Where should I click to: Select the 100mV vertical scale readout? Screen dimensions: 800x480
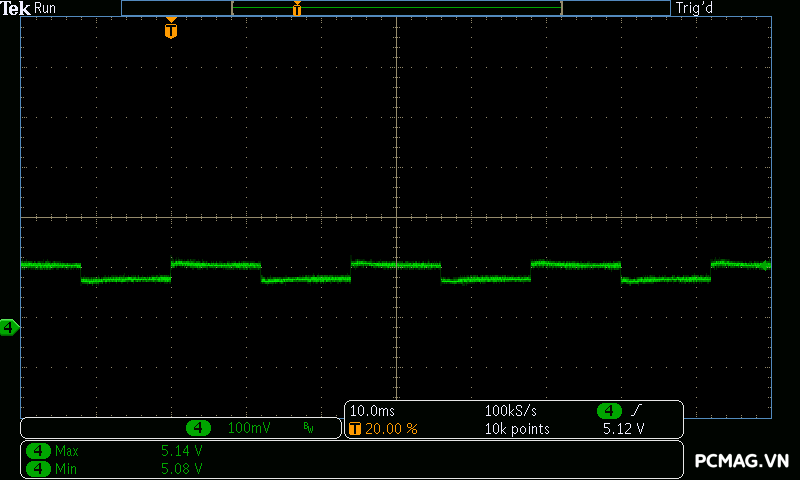tap(249, 428)
